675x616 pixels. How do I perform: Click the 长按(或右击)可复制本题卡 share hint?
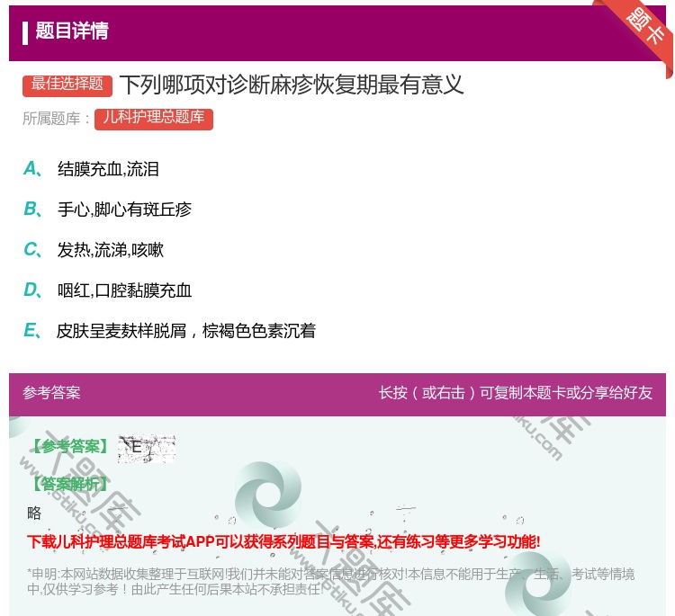pyautogui.click(x=516, y=393)
